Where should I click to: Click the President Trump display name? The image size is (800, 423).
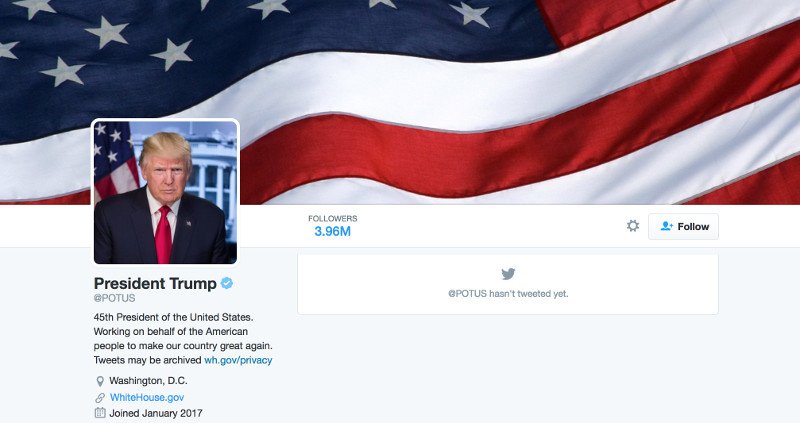pos(155,283)
